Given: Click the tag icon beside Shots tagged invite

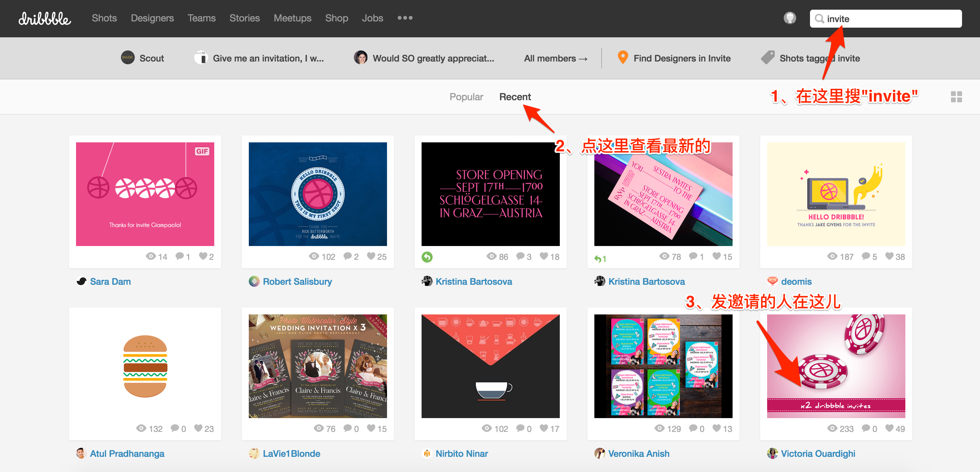Looking at the screenshot, I should coord(767,57).
